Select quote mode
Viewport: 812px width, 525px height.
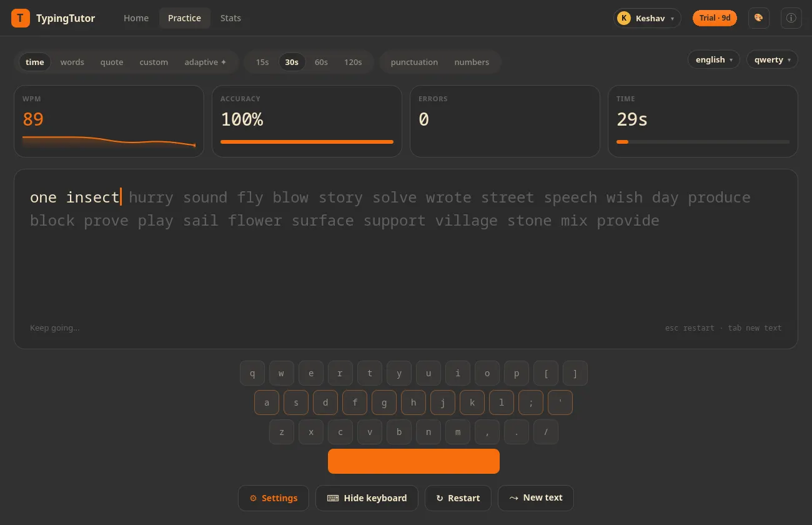tap(112, 62)
